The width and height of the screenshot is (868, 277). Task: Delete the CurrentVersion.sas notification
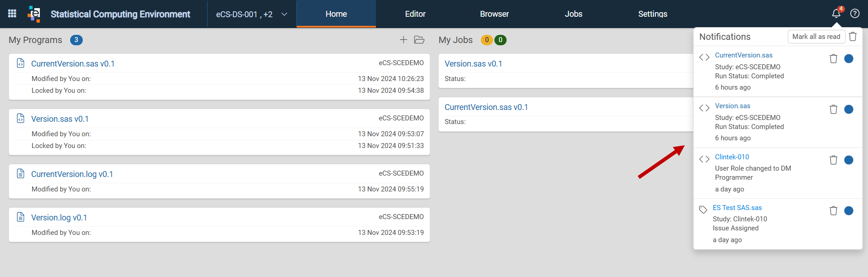(833, 59)
